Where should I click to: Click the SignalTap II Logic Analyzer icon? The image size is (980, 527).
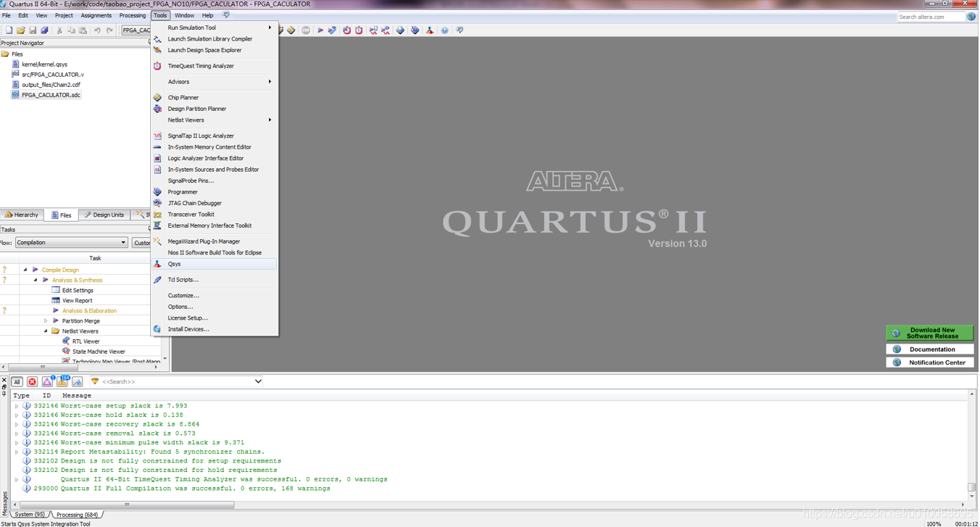pyautogui.click(x=157, y=136)
